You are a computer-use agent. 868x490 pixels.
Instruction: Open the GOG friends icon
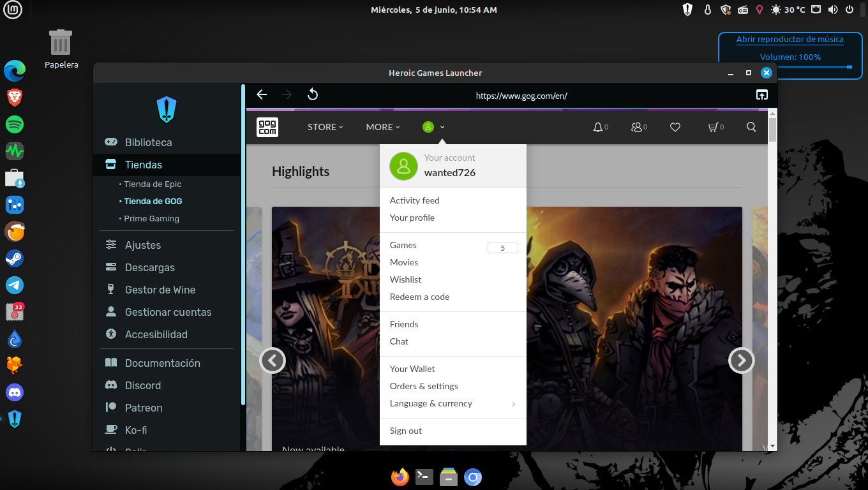click(636, 127)
